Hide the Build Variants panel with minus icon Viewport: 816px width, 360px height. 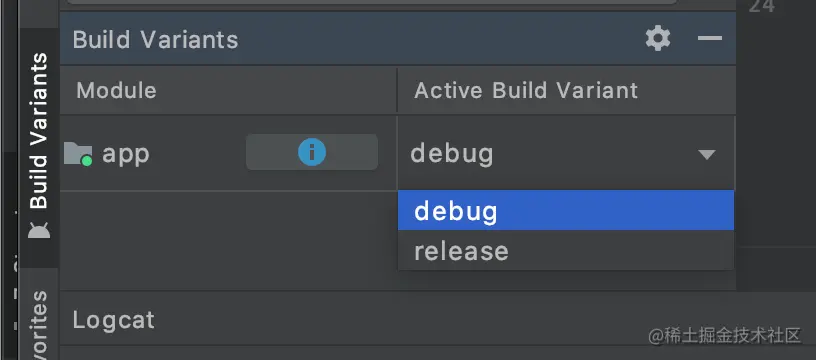pyautogui.click(x=709, y=38)
